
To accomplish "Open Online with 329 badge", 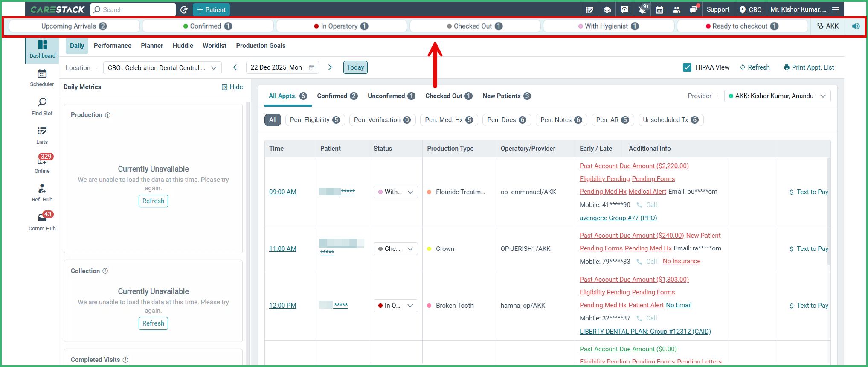I will pos(42,164).
